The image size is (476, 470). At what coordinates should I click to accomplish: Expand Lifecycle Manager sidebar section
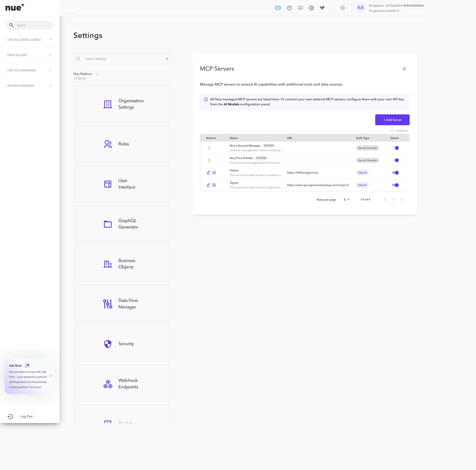click(30, 70)
